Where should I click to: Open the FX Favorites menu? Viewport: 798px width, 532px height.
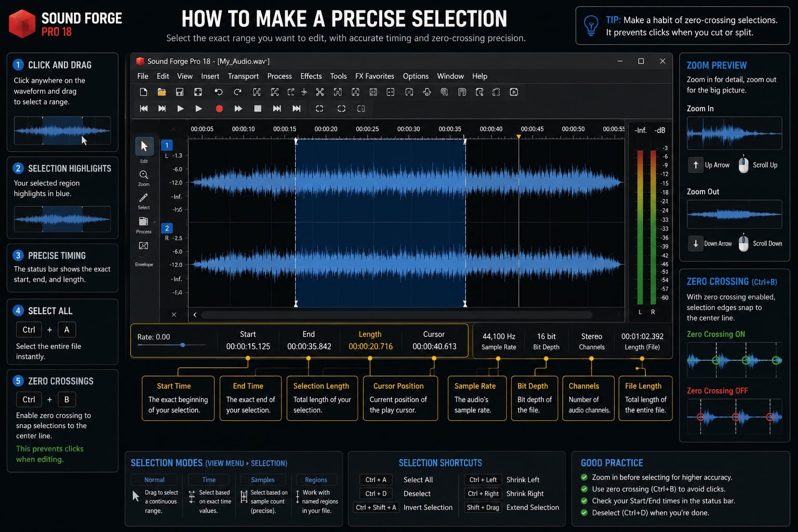(375, 76)
